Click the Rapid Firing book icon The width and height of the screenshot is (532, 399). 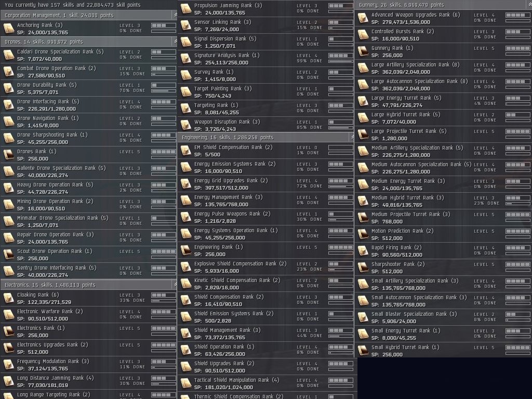363,251
